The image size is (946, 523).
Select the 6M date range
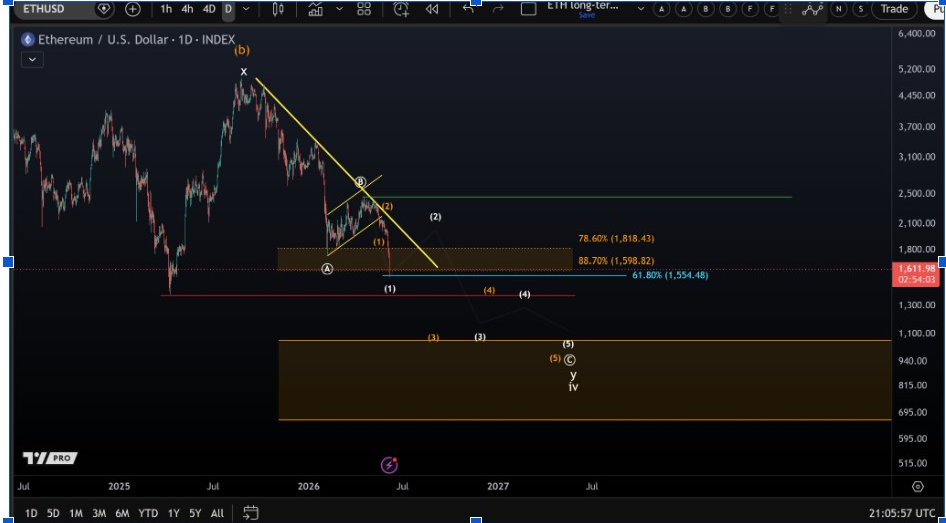point(122,513)
